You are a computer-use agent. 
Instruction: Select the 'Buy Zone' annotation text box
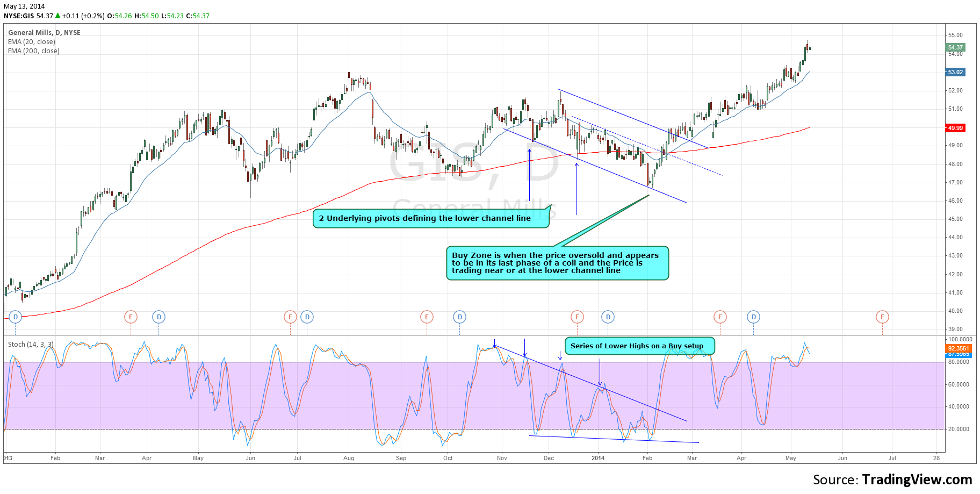click(557, 263)
